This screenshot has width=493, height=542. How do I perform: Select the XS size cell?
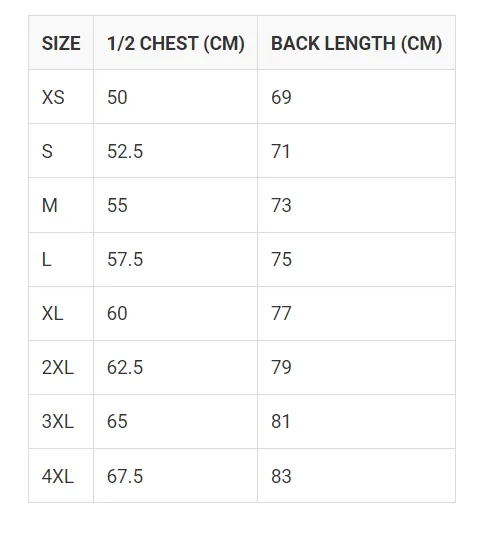pyautogui.click(x=61, y=97)
